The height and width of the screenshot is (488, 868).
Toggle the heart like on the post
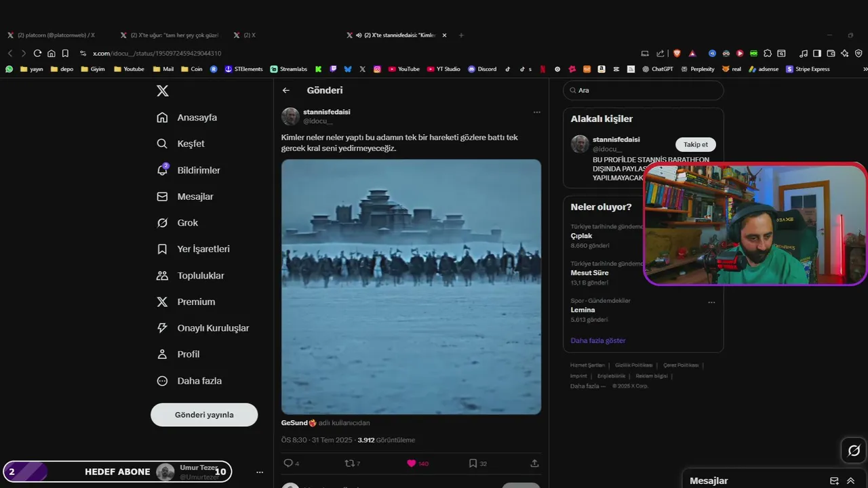[x=411, y=464]
